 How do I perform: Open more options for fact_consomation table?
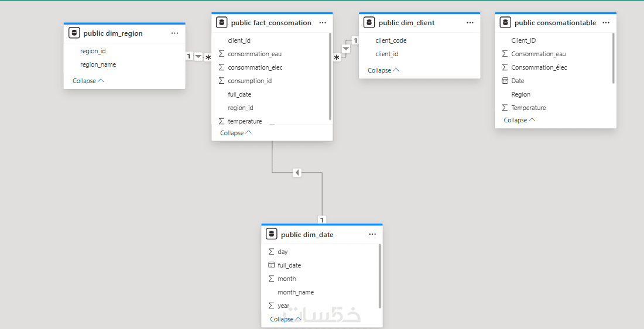[x=323, y=23]
